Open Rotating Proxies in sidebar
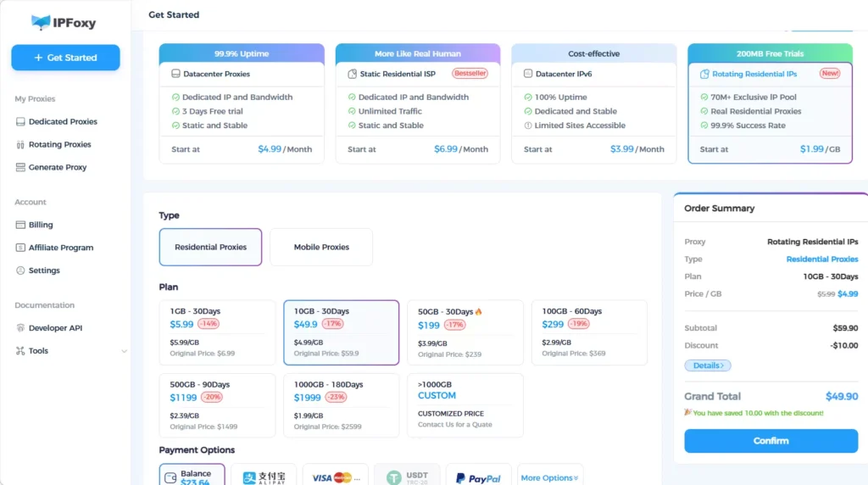The height and width of the screenshot is (485, 868). coord(59,144)
